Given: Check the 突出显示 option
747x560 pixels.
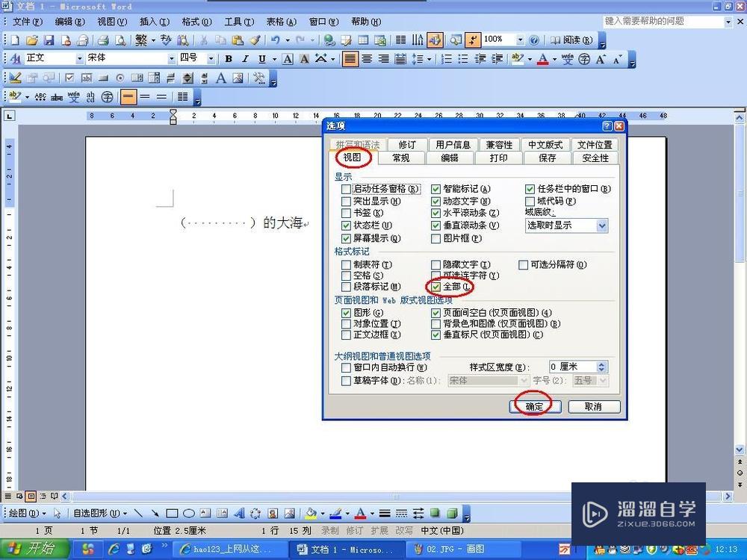Looking at the screenshot, I should pos(347,202).
